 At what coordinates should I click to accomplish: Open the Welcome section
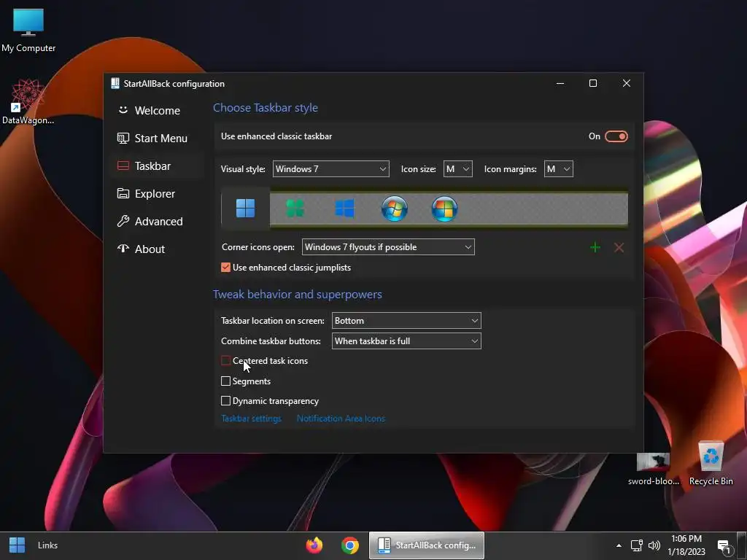(x=158, y=111)
